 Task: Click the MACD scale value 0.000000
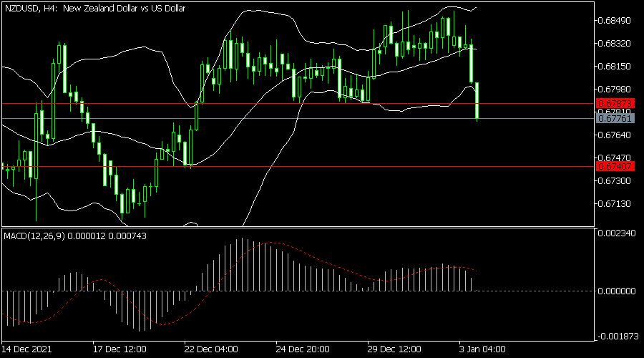pos(617,291)
